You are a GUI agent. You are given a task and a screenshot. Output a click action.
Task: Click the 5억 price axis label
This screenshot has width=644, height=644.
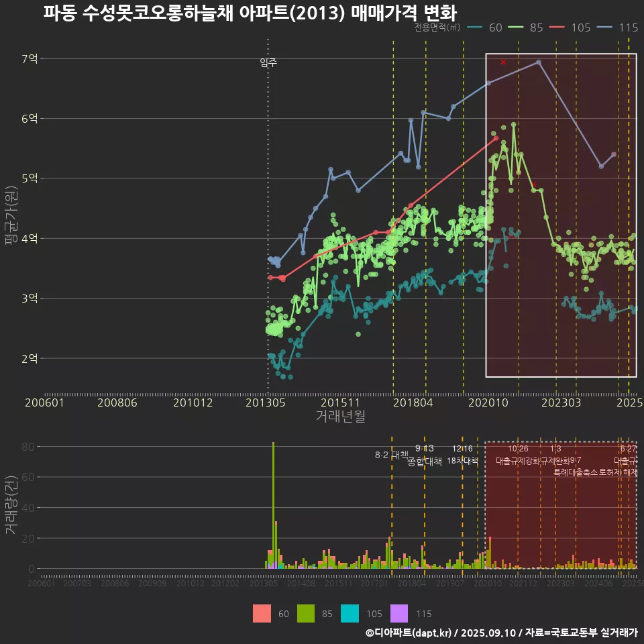[30, 178]
